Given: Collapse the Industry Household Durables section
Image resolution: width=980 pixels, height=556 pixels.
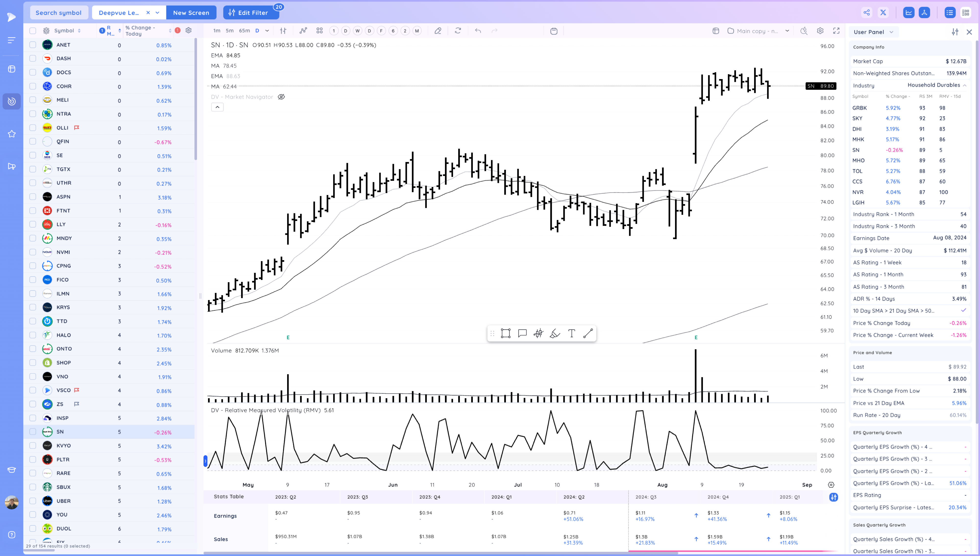Looking at the screenshot, I should (x=967, y=85).
